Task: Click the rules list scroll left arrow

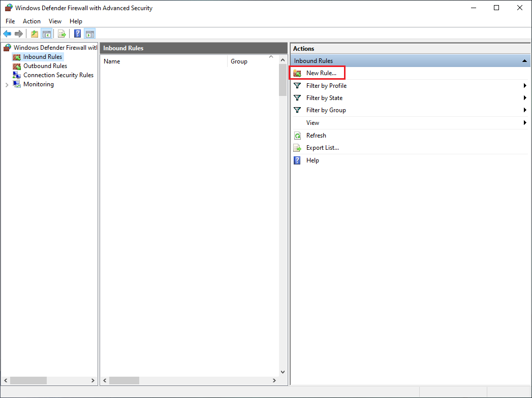Action: (105, 381)
